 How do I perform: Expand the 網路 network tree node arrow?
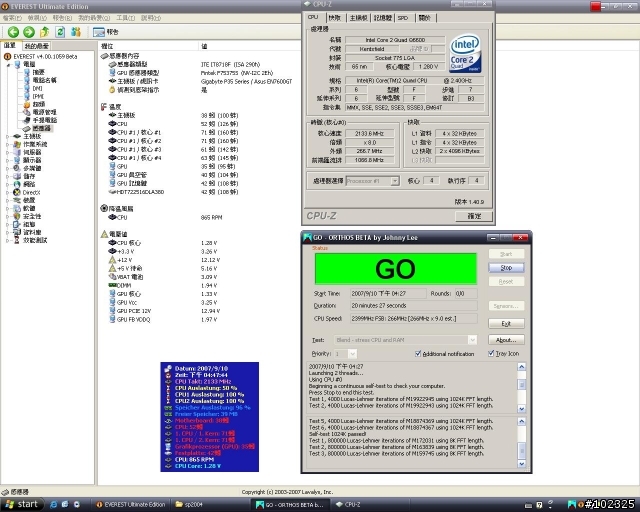click(x=8, y=184)
